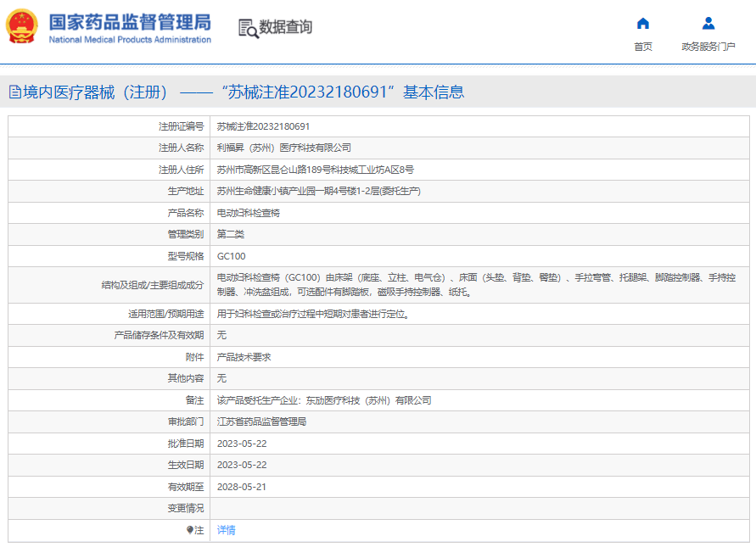Image resolution: width=756 pixels, height=547 pixels.
Task: Select effective date 2023-05-22 in 生效日期 row
Action: point(242,465)
